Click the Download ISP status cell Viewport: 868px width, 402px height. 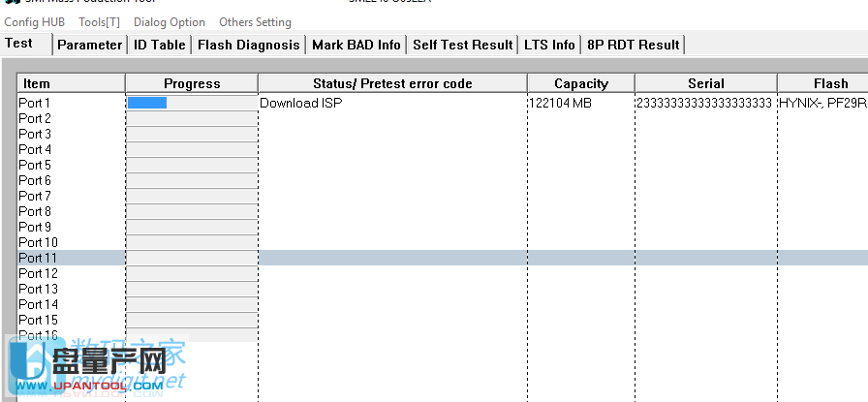[301, 103]
